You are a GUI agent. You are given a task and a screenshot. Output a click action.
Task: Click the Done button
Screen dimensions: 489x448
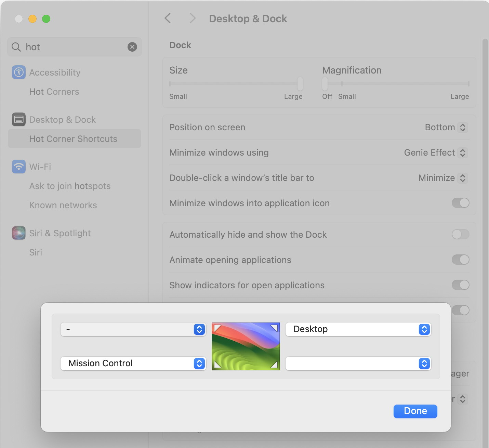click(x=415, y=411)
